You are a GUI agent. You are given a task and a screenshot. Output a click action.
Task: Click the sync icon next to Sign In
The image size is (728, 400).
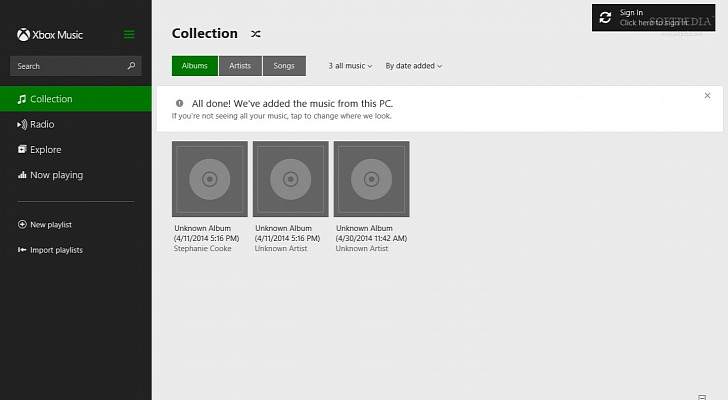click(x=604, y=17)
